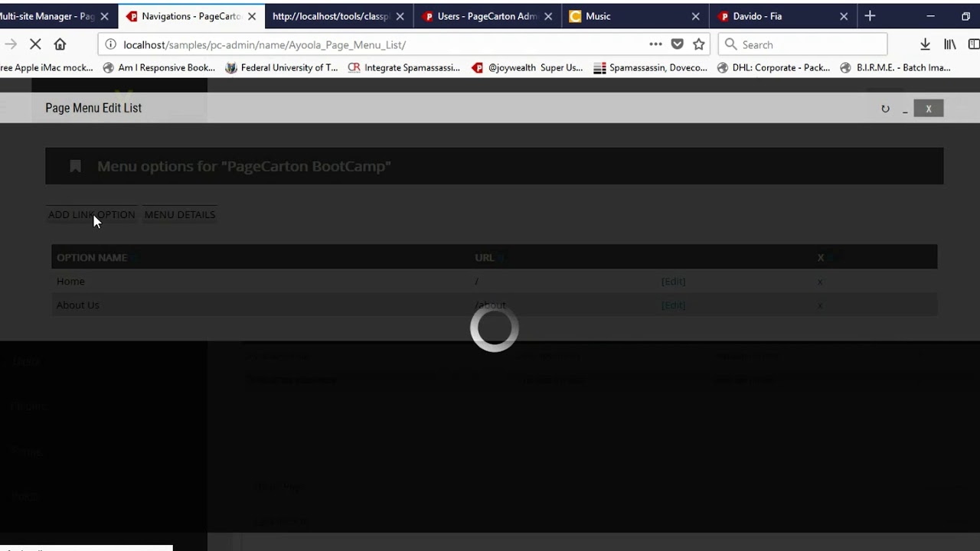This screenshot has height=551, width=980.
Task: Open DHL: Corporate bookmark
Action: click(x=773, y=67)
